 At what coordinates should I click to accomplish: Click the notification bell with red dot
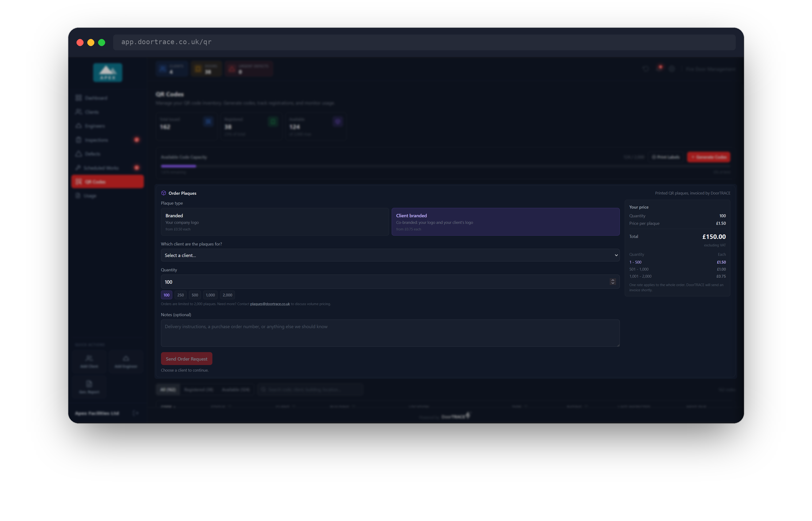click(659, 68)
